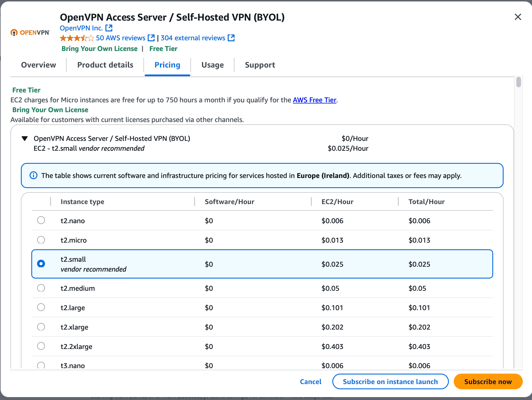
Task: Click the Cancel link
Action: point(311,382)
